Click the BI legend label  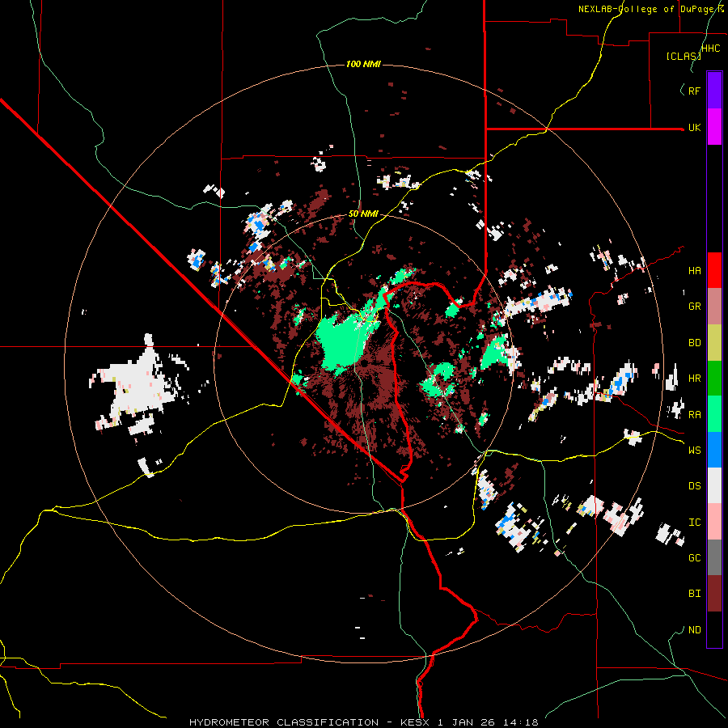[x=694, y=594]
